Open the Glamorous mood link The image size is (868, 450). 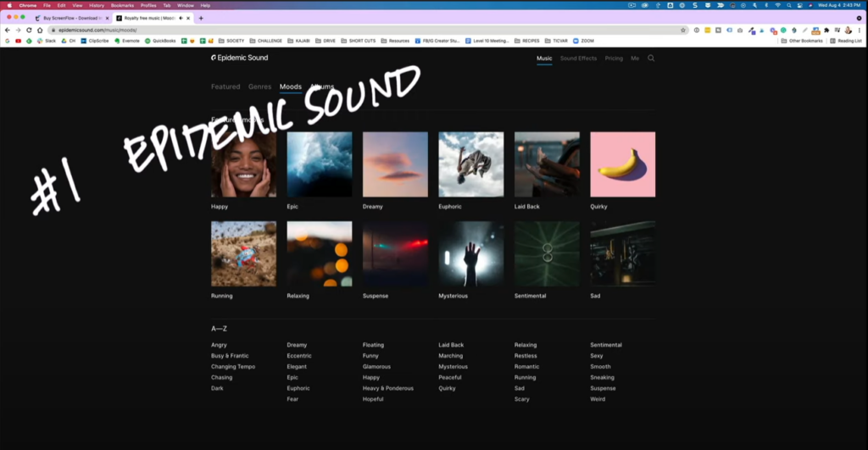pos(376,366)
